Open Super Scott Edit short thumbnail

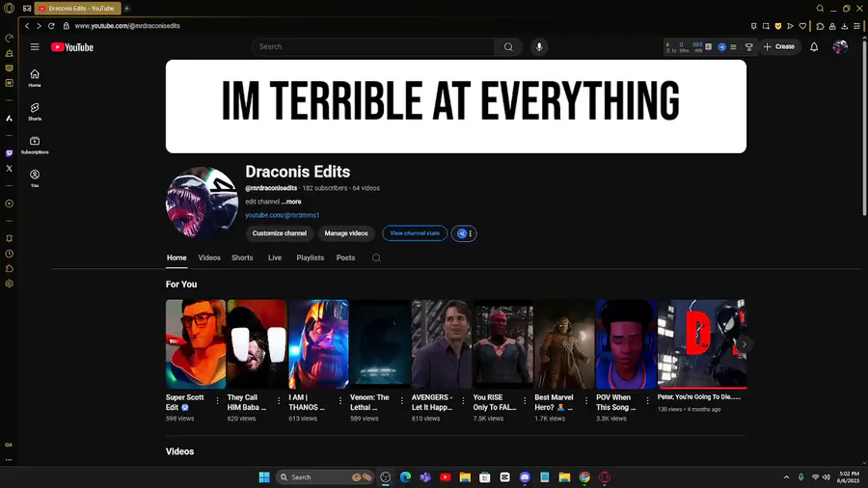click(196, 344)
